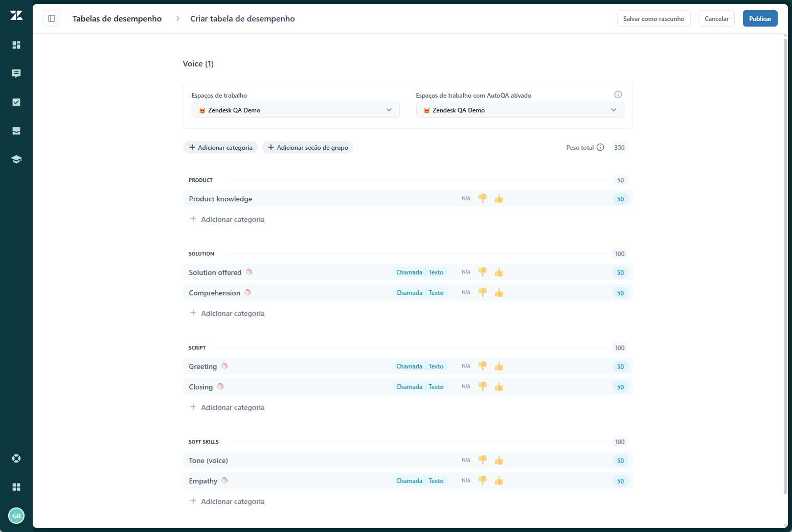Open the apps grid icon in sidebar
Viewport: 792px width, 532px height.
click(16, 487)
